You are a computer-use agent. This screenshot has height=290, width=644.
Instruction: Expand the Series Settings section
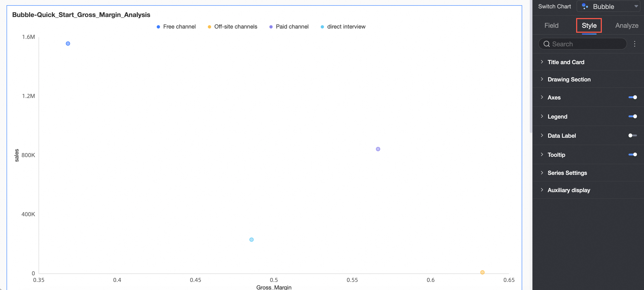click(x=567, y=173)
